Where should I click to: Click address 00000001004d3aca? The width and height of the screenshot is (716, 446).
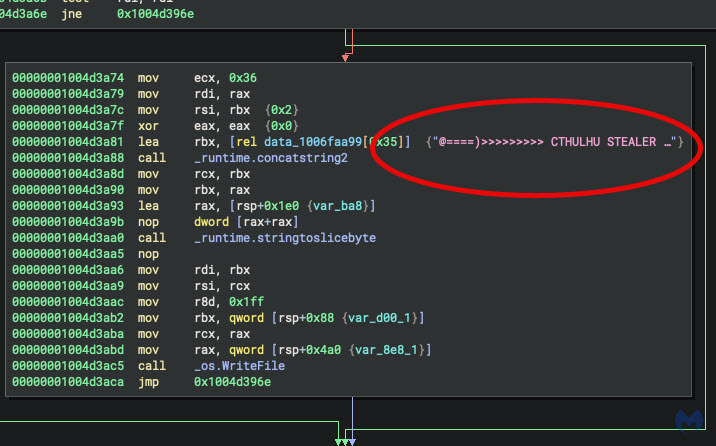pyautogui.click(x=68, y=382)
